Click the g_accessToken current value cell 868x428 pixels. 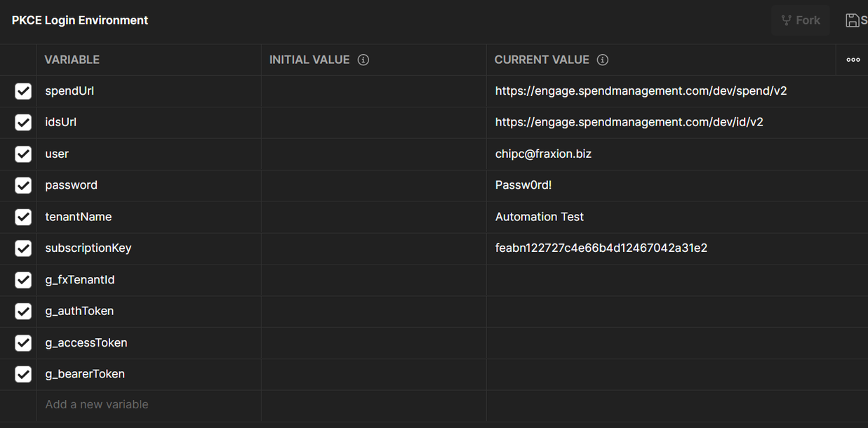[x=660, y=342]
